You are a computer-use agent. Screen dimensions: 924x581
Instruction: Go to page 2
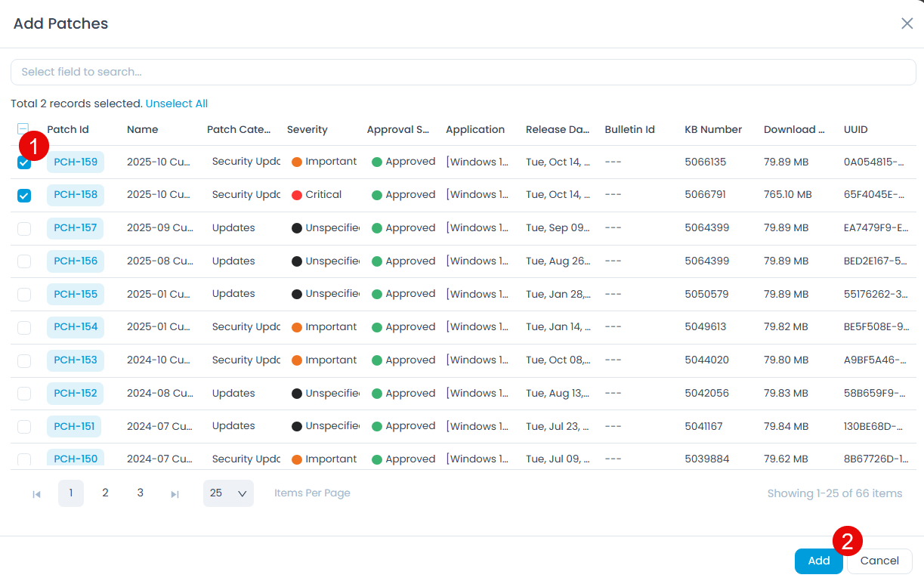point(105,493)
